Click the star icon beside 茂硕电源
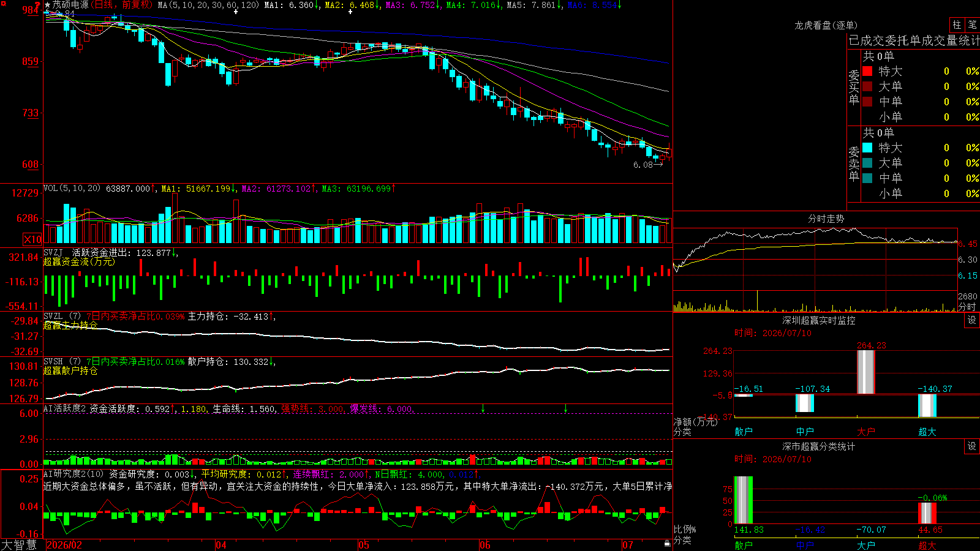This screenshot has width=980, height=551. (48, 5)
